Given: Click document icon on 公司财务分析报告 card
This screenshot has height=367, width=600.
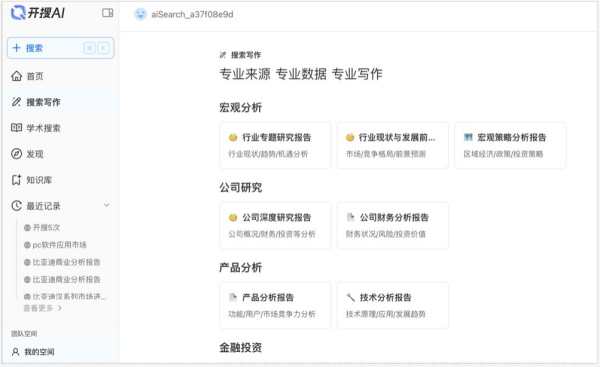Looking at the screenshot, I should pos(350,217).
